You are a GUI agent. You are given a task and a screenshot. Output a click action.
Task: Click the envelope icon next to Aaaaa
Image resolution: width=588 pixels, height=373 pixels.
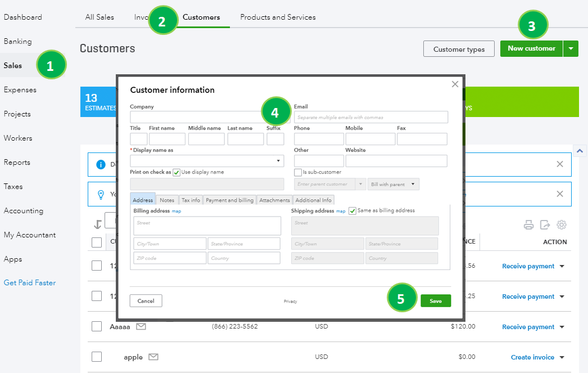(x=141, y=326)
